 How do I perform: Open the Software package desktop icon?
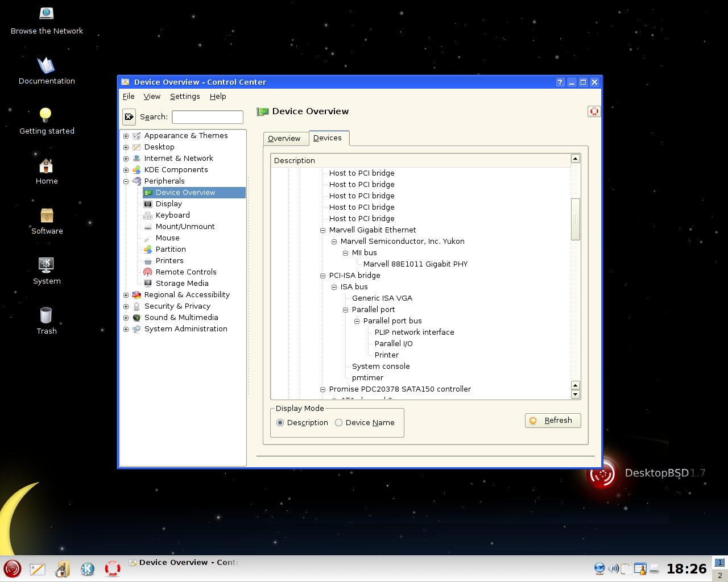[47, 215]
